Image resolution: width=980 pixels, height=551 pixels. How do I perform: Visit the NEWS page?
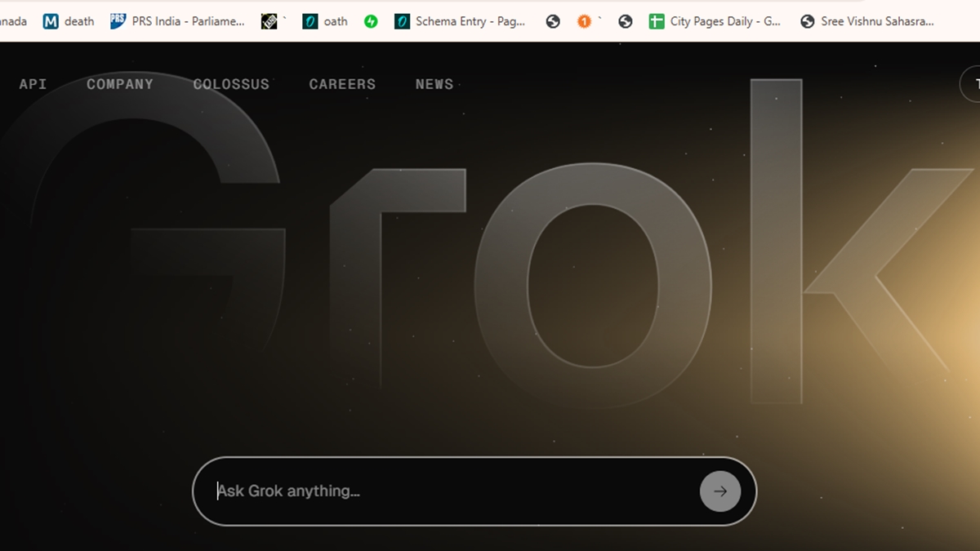(434, 84)
